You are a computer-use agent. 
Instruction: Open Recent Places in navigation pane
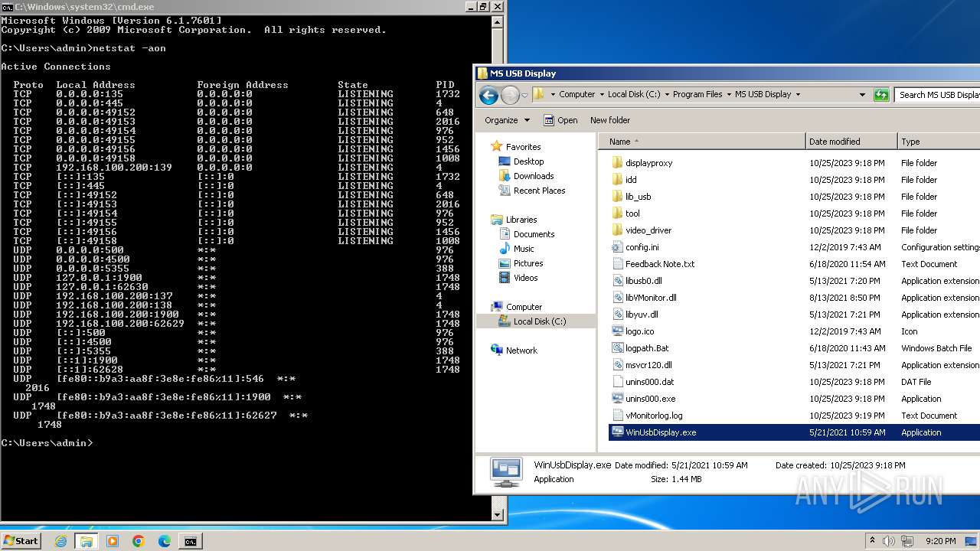coord(539,191)
